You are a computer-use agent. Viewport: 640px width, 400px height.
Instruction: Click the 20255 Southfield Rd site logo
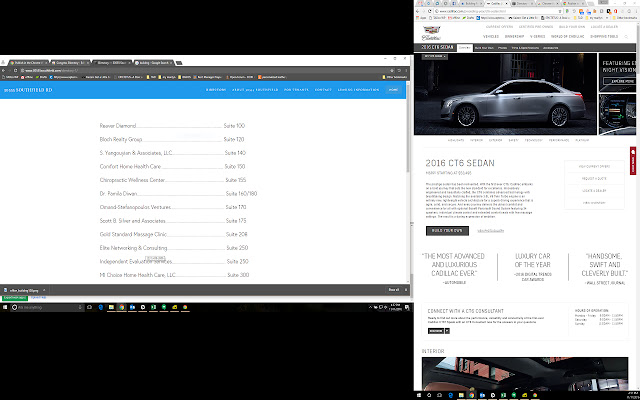pyautogui.click(x=28, y=90)
